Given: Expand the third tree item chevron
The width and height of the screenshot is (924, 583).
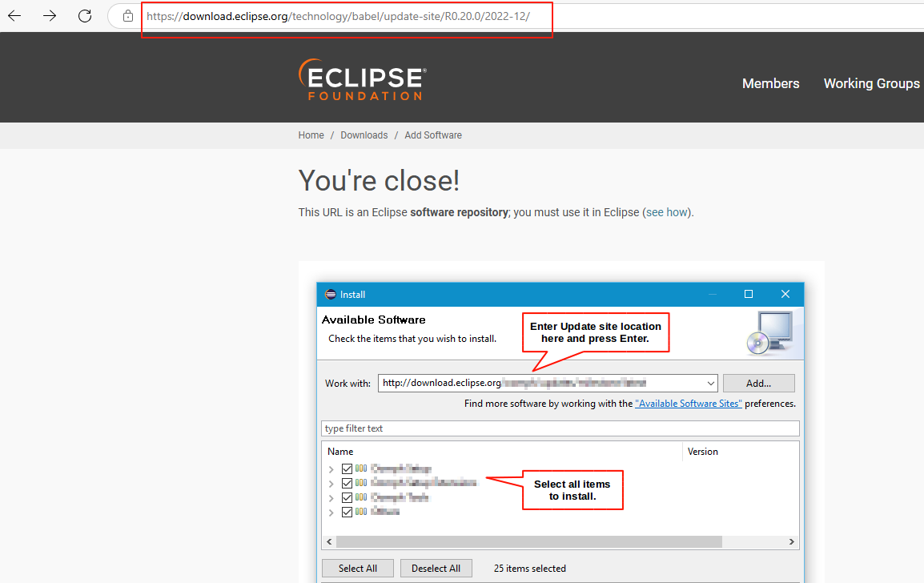Looking at the screenshot, I should [x=331, y=497].
